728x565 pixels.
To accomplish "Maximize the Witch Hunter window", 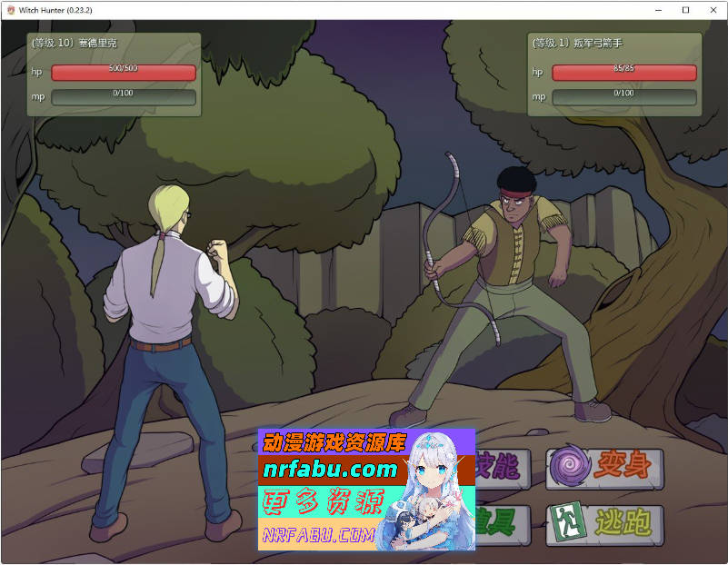I will point(685,10).
